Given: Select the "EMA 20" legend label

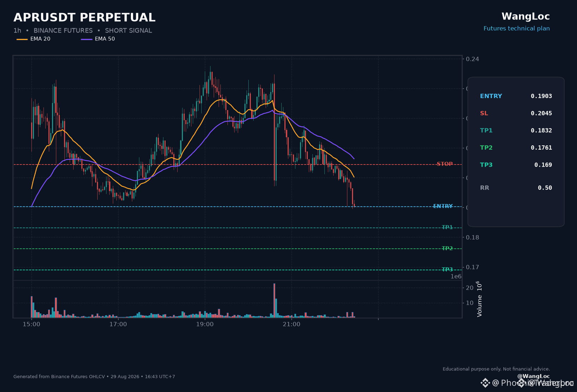Looking at the screenshot, I should pyautogui.click(x=40, y=39).
